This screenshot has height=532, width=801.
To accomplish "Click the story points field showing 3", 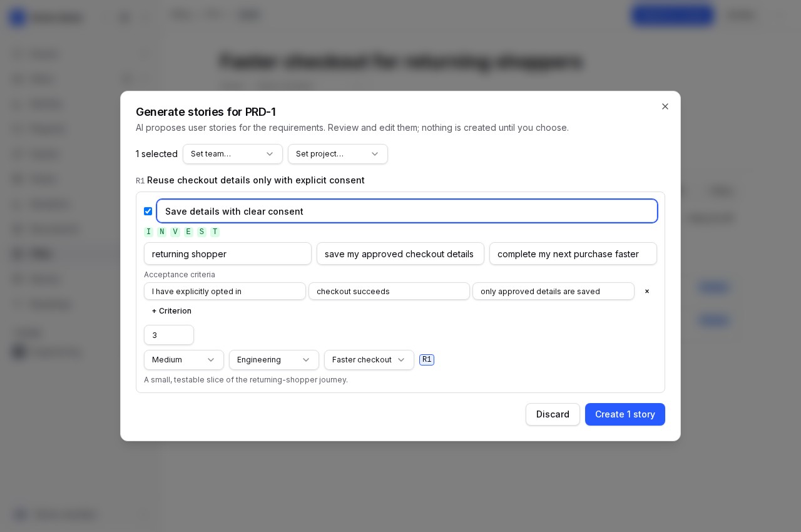I will (169, 335).
